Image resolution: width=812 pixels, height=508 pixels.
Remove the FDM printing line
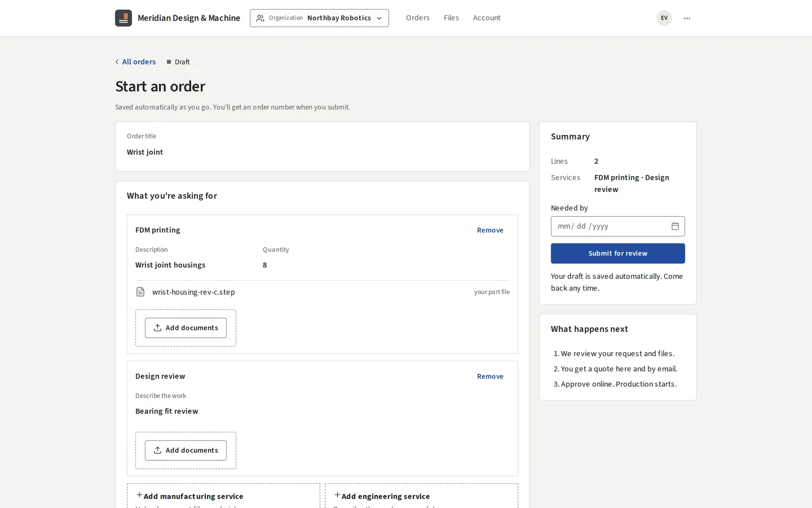pyautogui.click(x=490, y=230)
